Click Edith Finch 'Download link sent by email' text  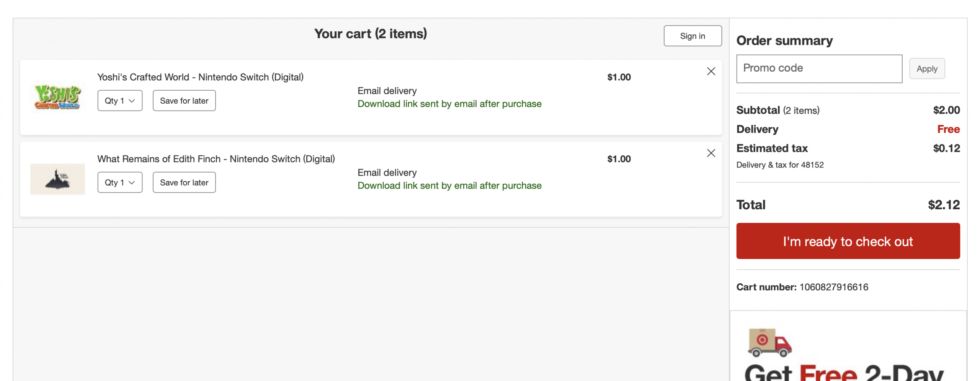[449, 186]
